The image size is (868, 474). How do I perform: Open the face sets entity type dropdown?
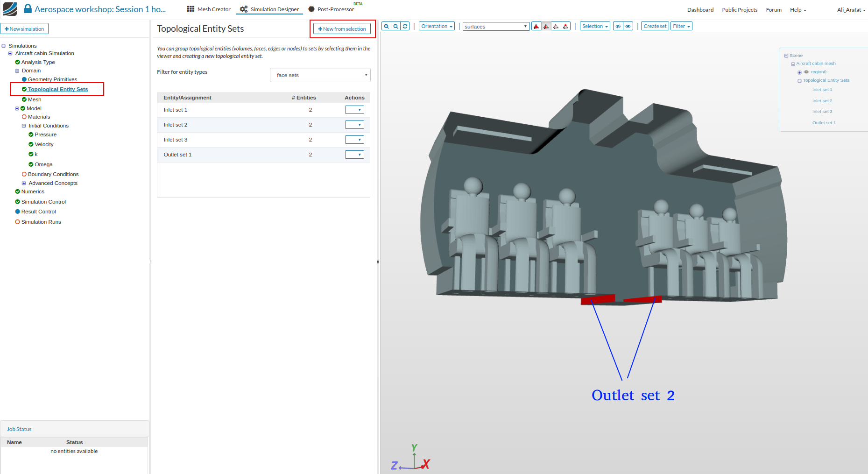pos(320,75)
